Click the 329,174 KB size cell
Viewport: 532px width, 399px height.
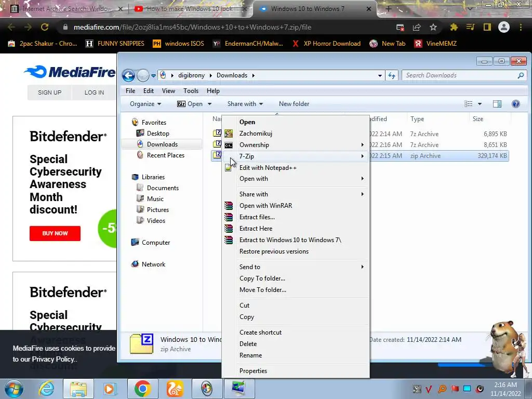tap(492, 156)
